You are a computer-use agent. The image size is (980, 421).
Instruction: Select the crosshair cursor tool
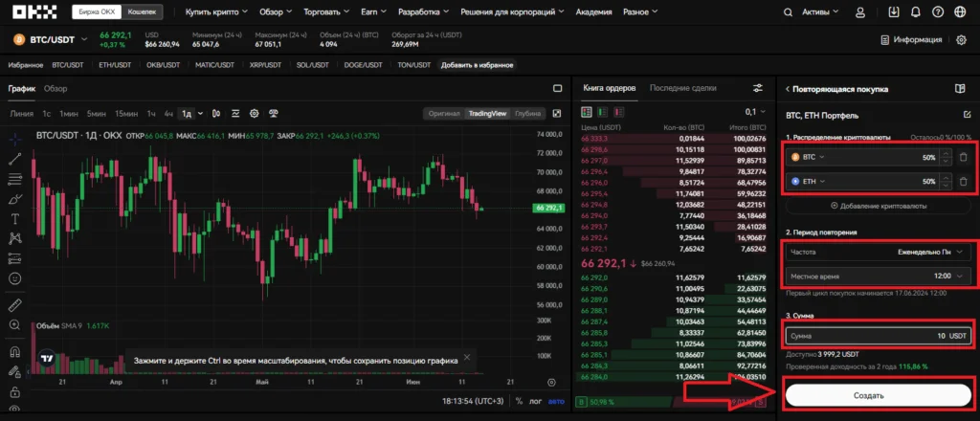[15, 138]
